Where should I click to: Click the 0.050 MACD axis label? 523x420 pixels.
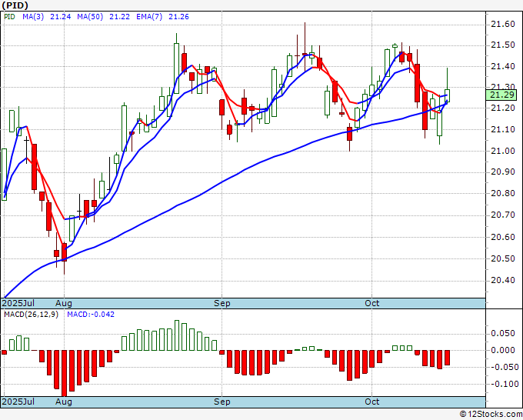point(503,334)
